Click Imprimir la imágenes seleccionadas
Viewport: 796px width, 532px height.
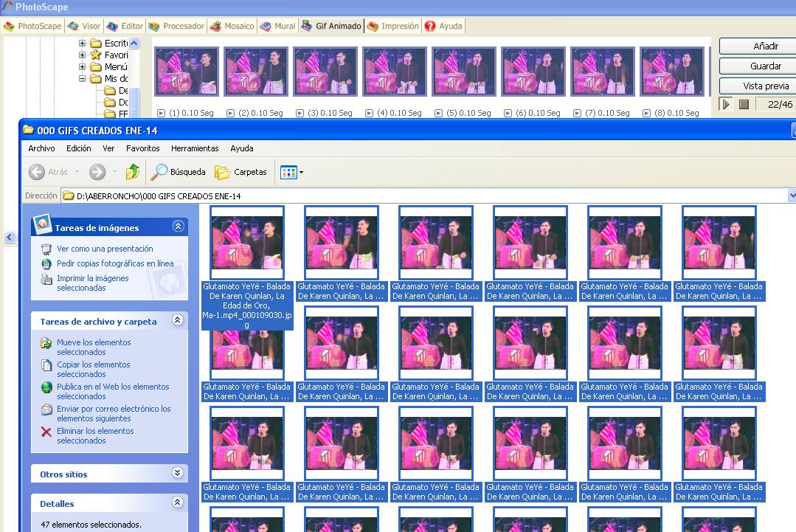pos(93,283)
